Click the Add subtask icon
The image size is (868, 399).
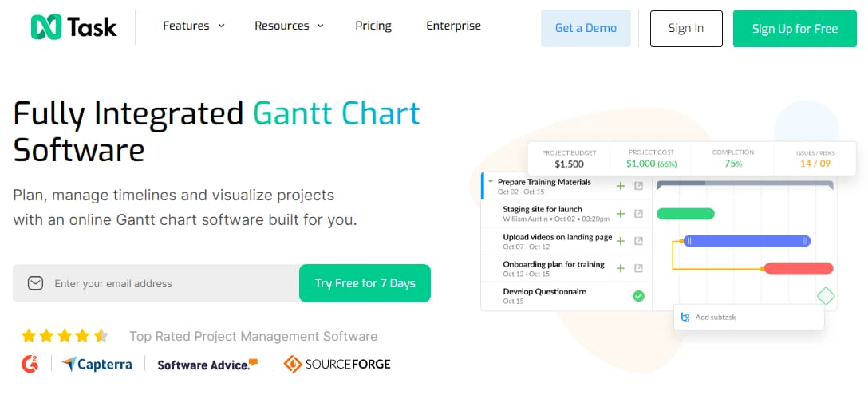pos(685,317)
